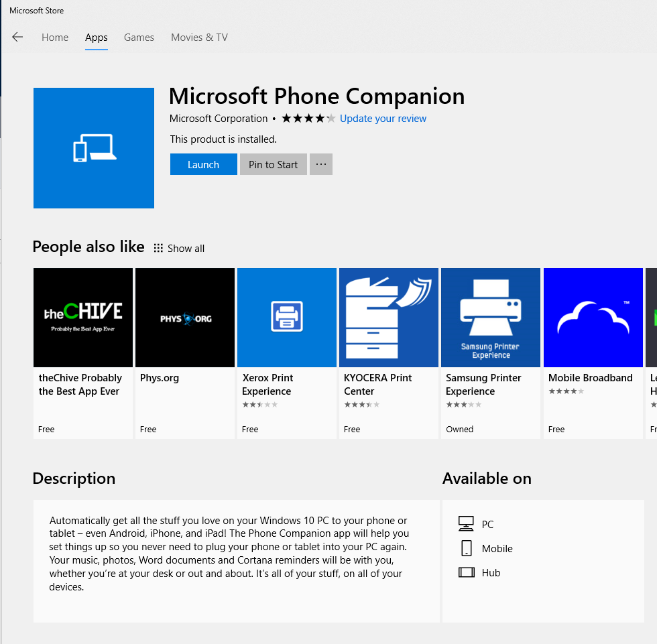This screenshot has height=644, width=657.
Task: Click the PC device icon
Action: (x=466, y=524)
